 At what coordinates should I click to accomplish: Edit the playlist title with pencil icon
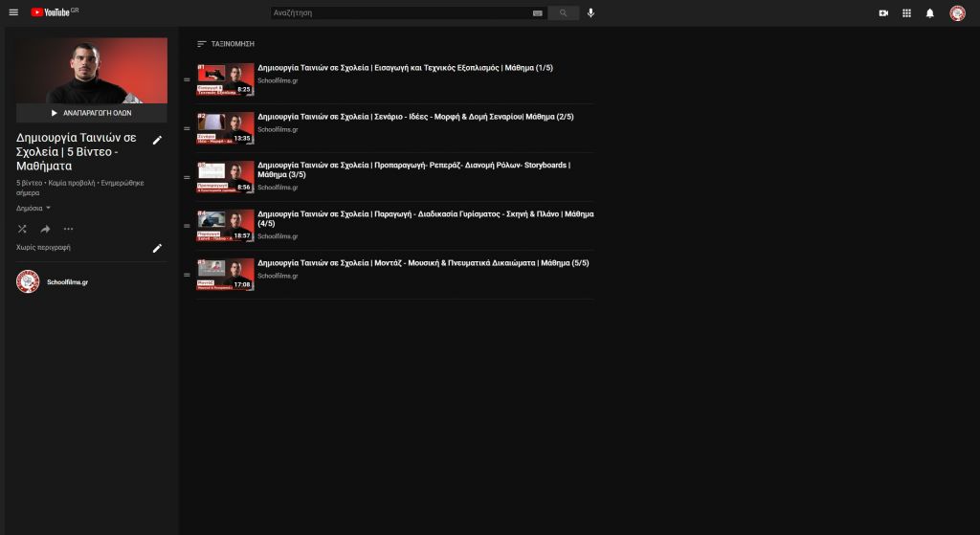coord(158,140)
